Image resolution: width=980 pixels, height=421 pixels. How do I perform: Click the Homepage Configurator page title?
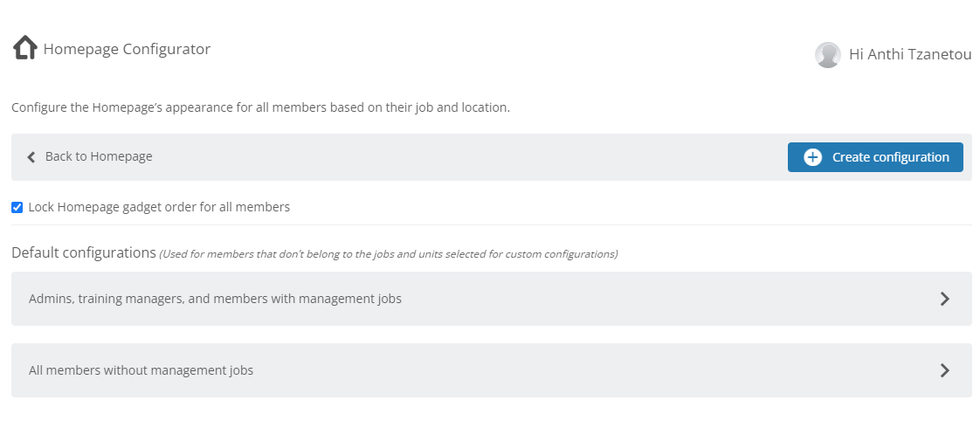pos(127,49)
